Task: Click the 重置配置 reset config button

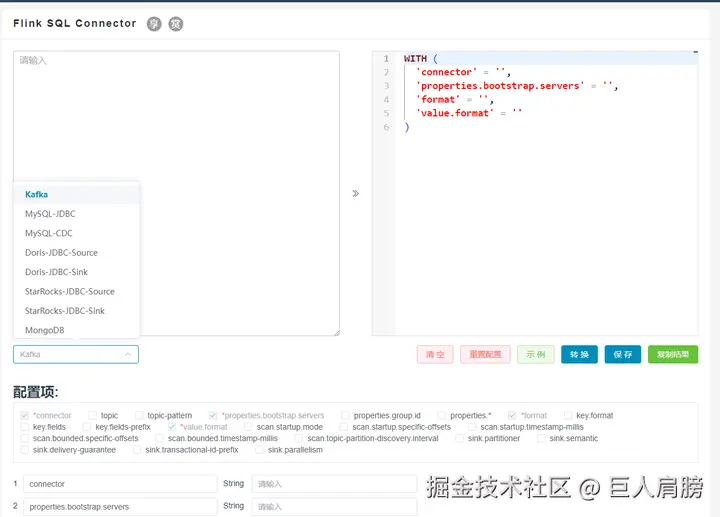Action: (x=485, y=354)
